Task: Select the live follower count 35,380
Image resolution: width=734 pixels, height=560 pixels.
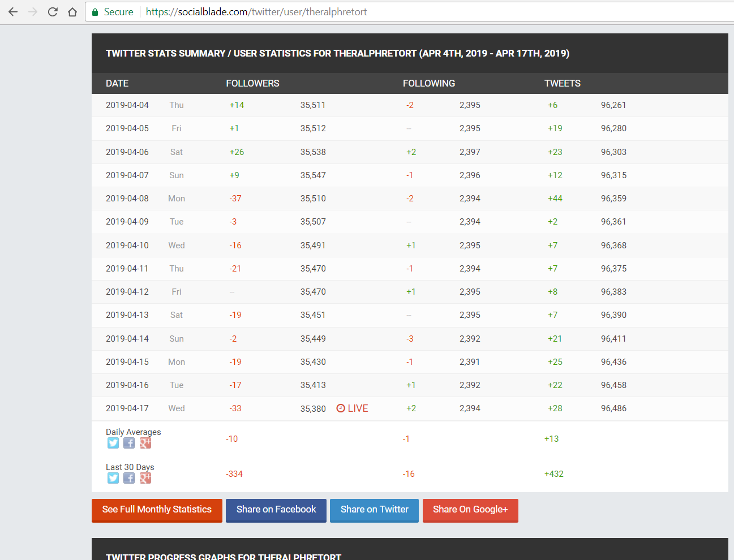Action: [x=313, y=408]
